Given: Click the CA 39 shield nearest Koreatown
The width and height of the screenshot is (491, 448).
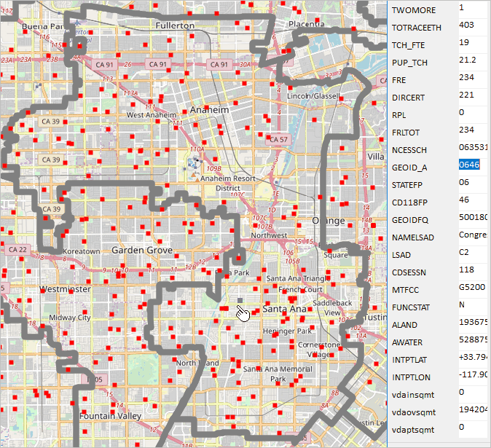Looking at the screenshot, I should [x=51, y=209].
